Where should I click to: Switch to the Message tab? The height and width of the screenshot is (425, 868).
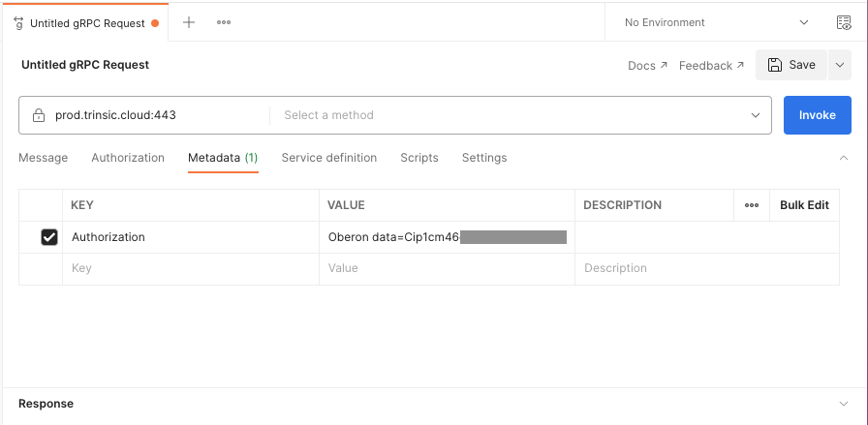pyautogui.click(x=44, y=158)
